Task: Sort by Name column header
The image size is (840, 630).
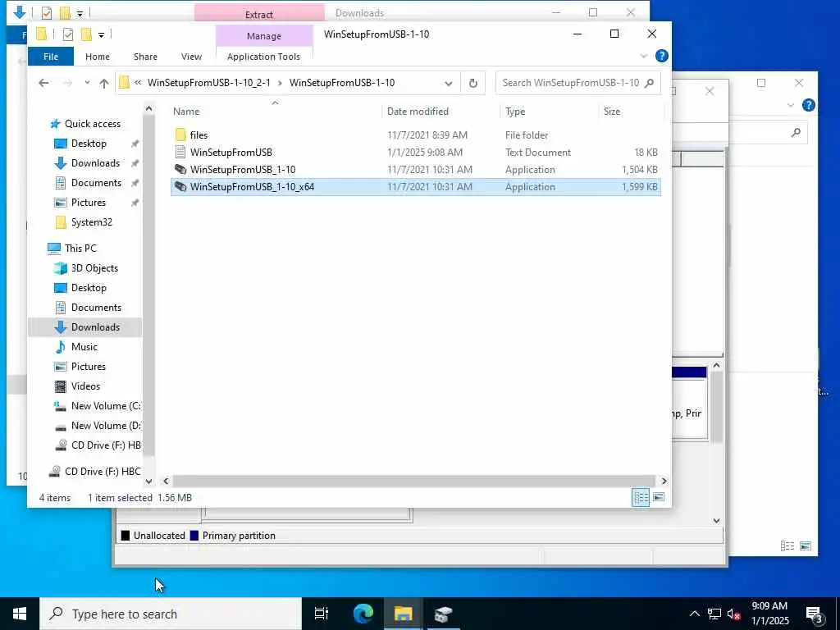Action: coord(275,112)
